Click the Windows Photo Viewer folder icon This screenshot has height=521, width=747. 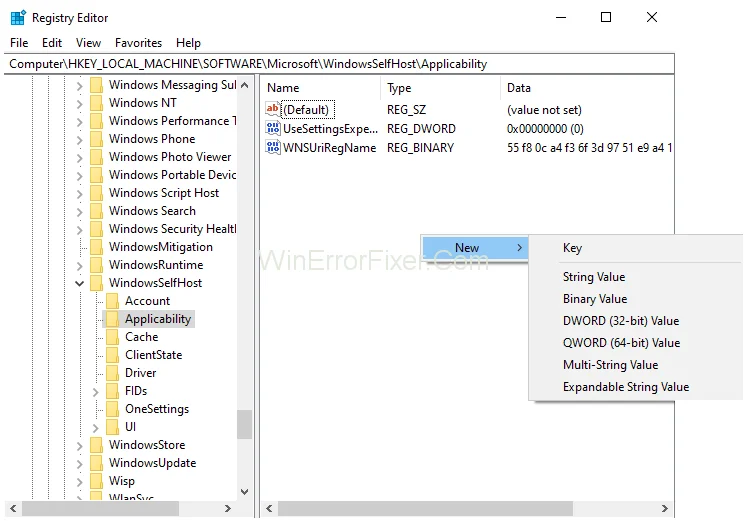[96, 157]
